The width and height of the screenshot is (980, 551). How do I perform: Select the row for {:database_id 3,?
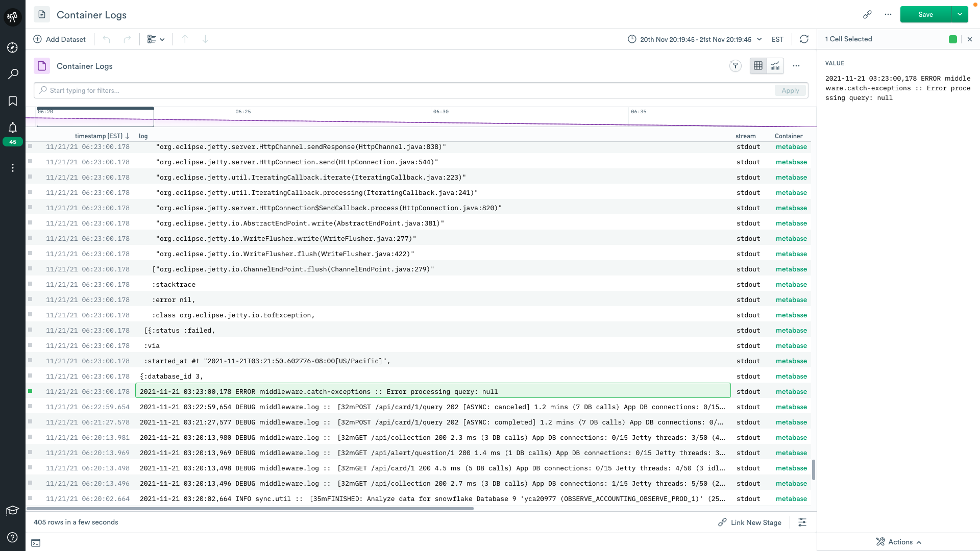point(30,376)
